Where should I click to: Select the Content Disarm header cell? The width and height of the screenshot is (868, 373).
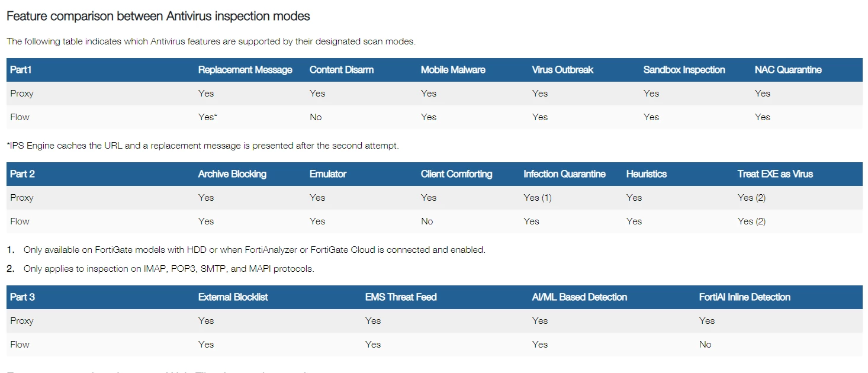(342, 70)
